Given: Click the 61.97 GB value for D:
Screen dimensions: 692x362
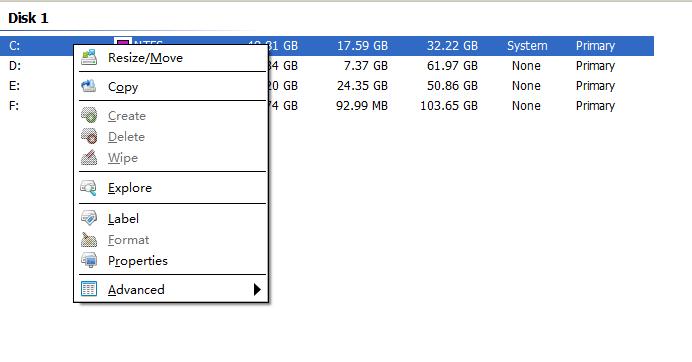Looking at the screenshot, I should click(452, 66).
